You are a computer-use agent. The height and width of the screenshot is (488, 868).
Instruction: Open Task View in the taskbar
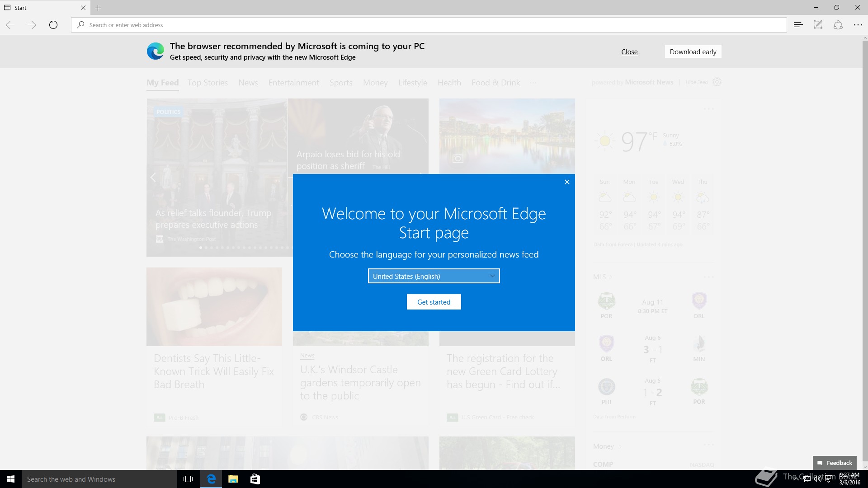point(188,479)
